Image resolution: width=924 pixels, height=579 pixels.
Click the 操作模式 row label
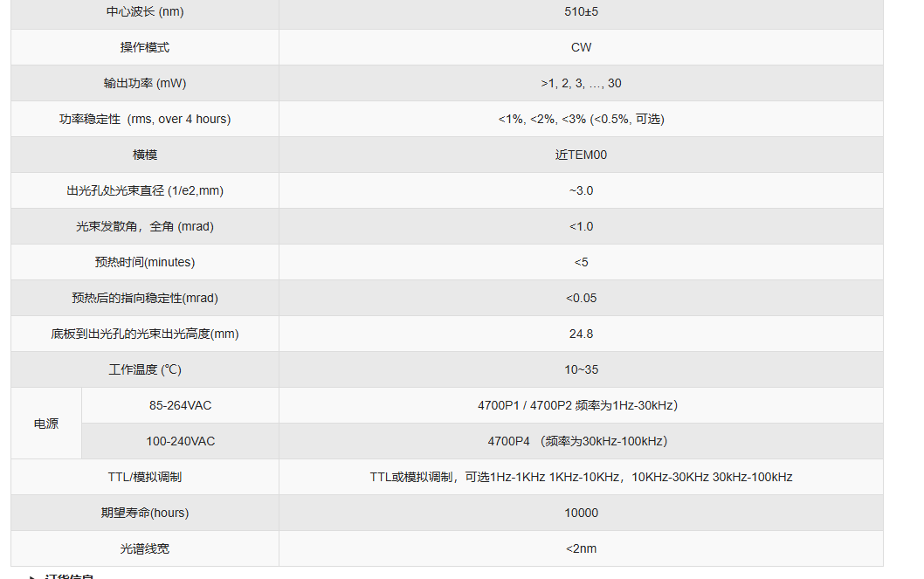[145, 47]
